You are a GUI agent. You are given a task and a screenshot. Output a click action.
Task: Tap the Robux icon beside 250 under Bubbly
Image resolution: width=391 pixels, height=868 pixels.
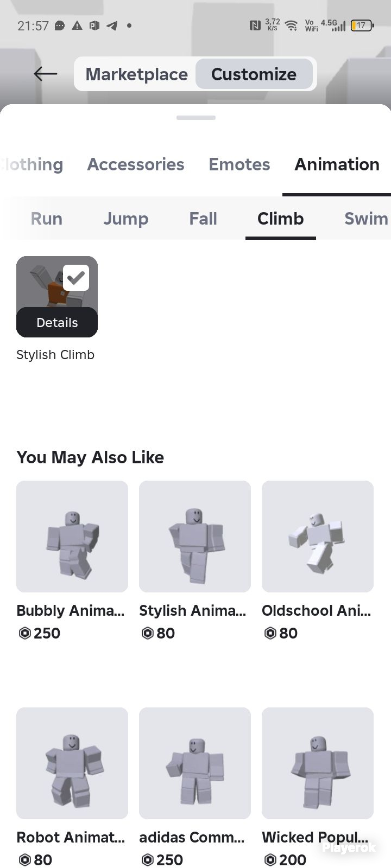coord(24,633)
